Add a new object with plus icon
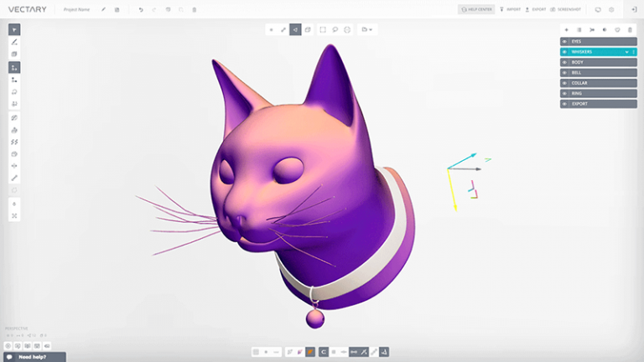Screen dimensions: 644x362 pyautogui.click(x=566, y=29)
